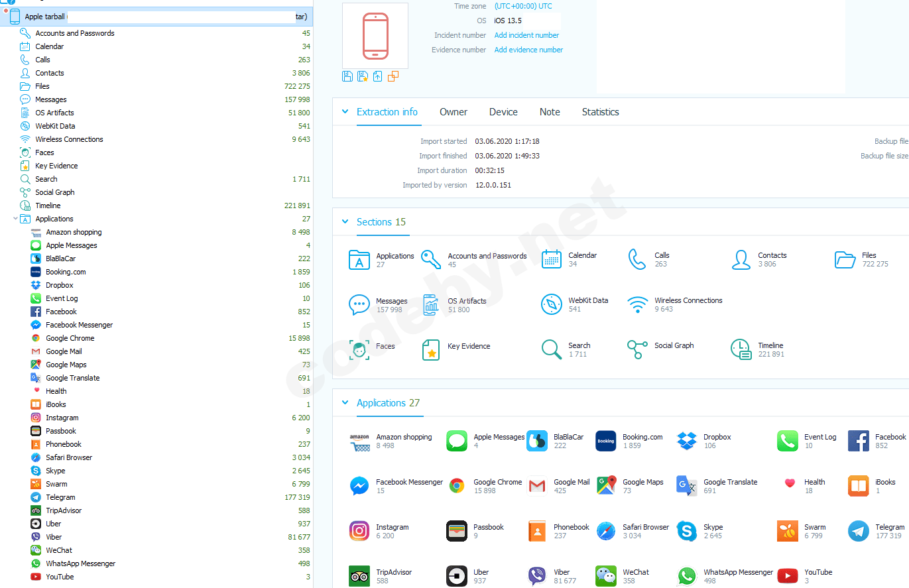Open the Faces section tile

click(372, 350)
